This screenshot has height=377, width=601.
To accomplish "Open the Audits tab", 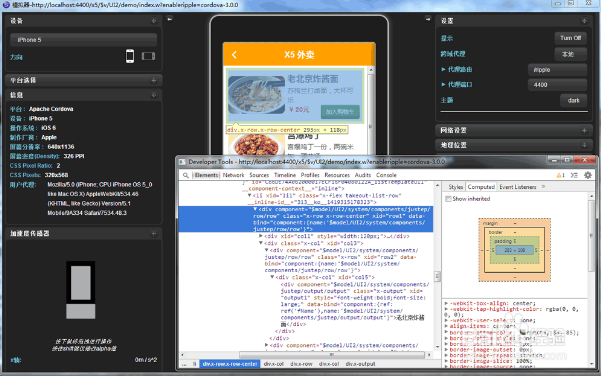I will (363, 175).
